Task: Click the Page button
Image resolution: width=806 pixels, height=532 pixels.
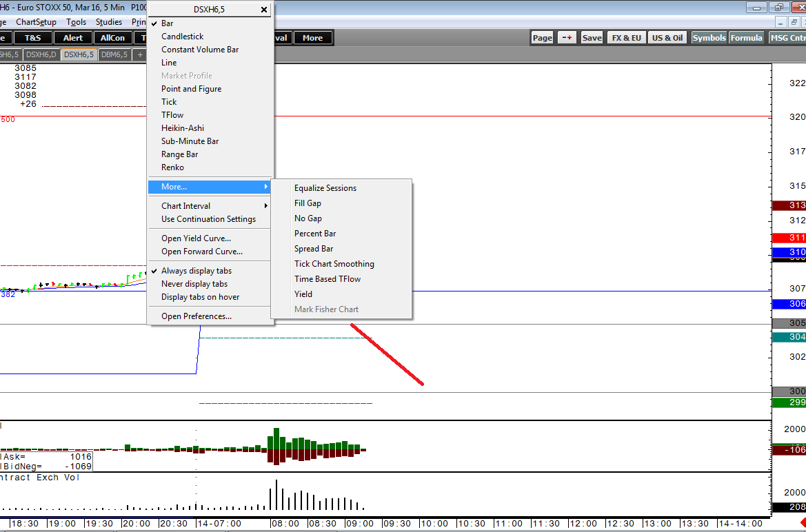Action: tap(543, 37)
